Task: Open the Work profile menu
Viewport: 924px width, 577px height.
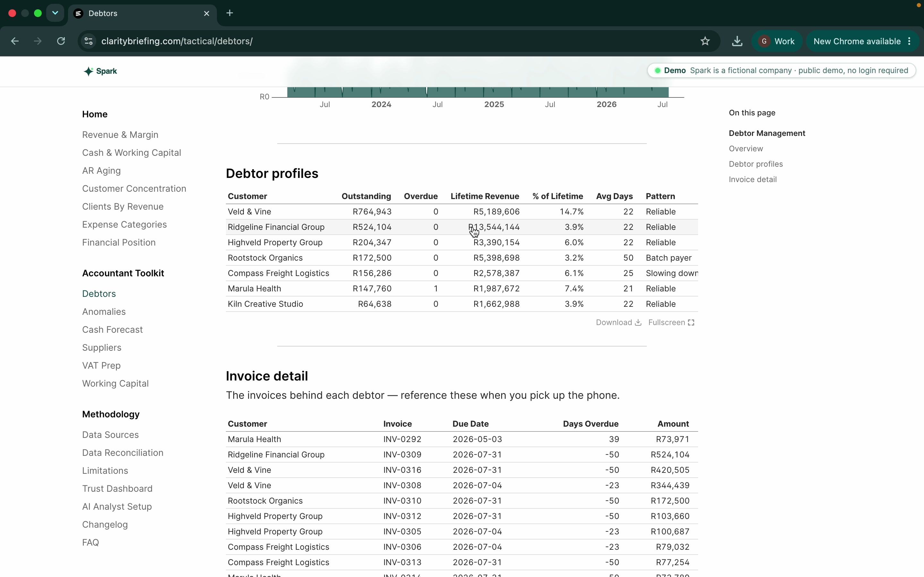Action: click(777, 41)
